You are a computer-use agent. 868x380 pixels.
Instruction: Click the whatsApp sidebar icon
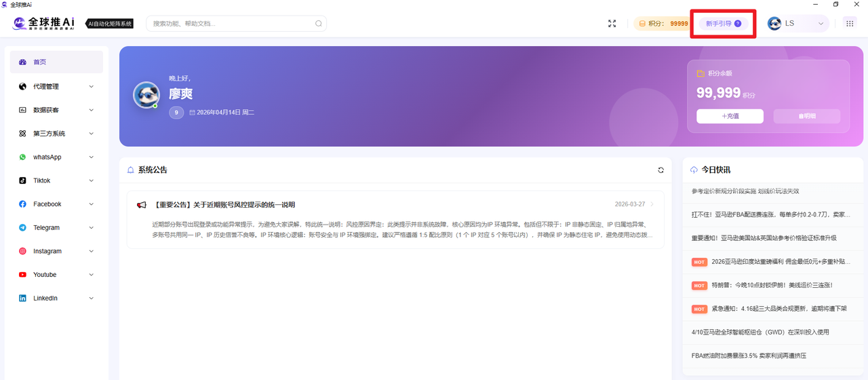coord(22,157)
